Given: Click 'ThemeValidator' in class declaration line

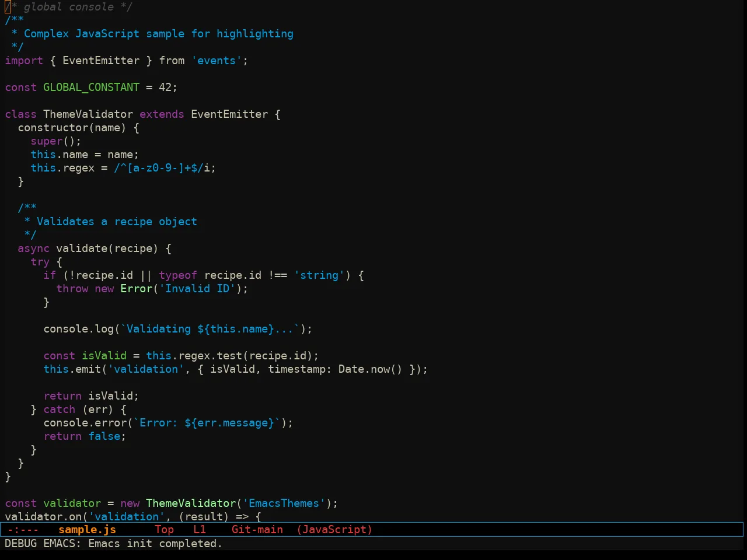Looking at the screenshot, I should (x=88, y=114).
